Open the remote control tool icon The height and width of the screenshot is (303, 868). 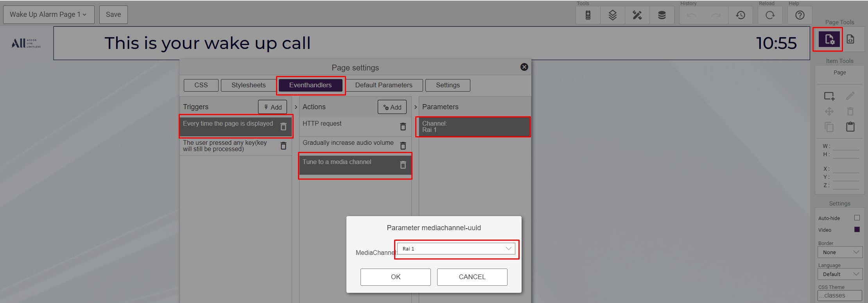tap(588, 15)
